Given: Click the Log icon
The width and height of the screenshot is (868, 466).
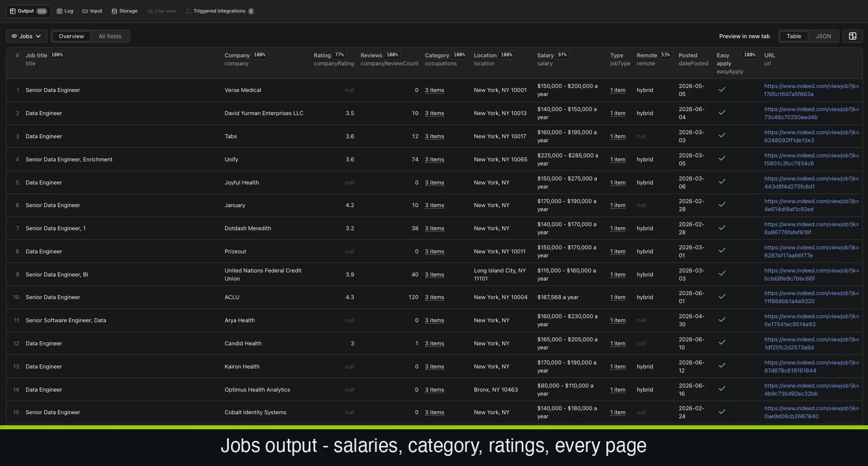Looking at the screenshot, I should tap(59, 11).
